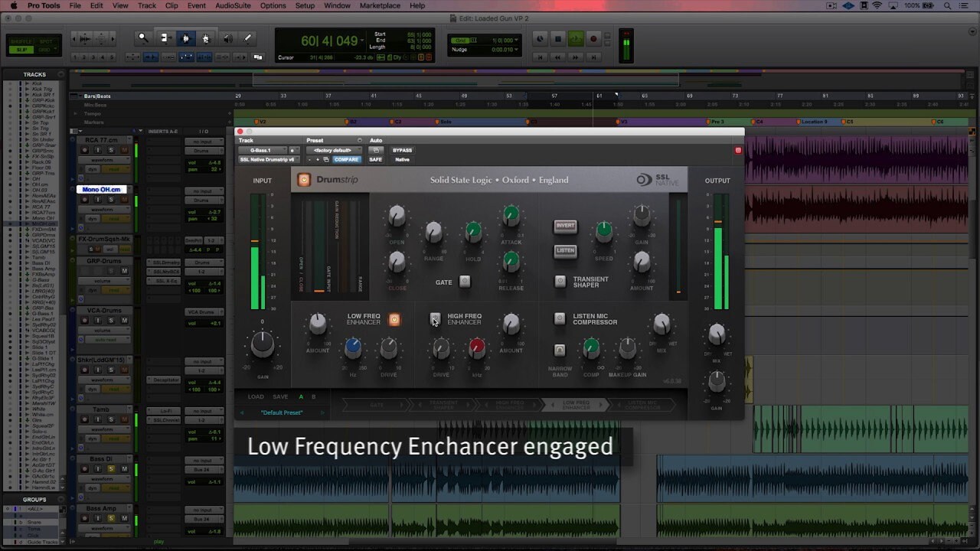Open RCA 77.cm track view selector waveform
This screenshot has height=551, width=980.
[103, 161]
